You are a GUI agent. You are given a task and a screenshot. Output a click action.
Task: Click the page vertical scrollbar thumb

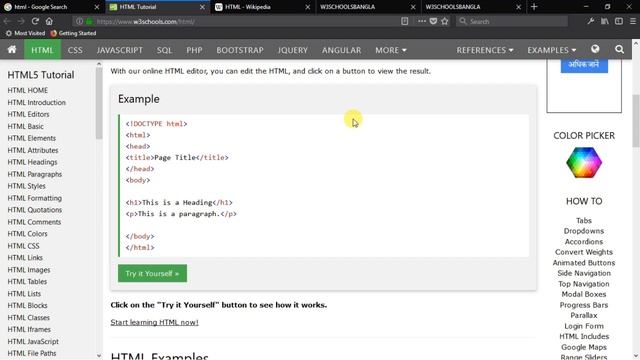636,120
